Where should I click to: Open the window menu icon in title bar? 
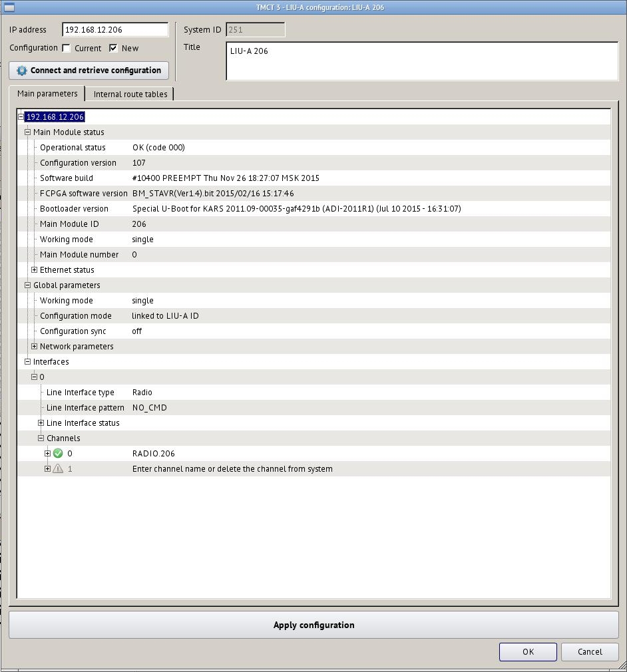(9, 7)
